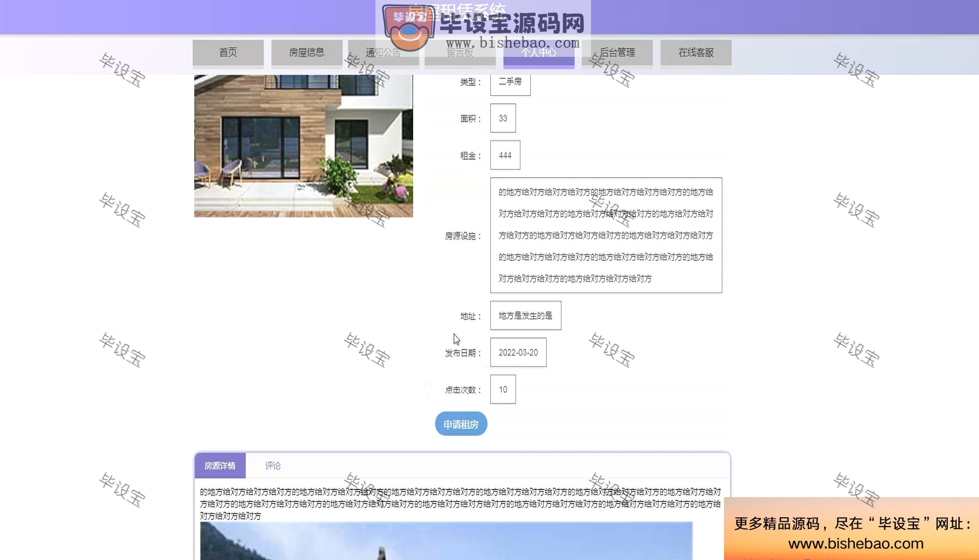This screenshot has width=979, height=560.
Task: Switch to 个人中心 navigation tab
Action: 538,52
